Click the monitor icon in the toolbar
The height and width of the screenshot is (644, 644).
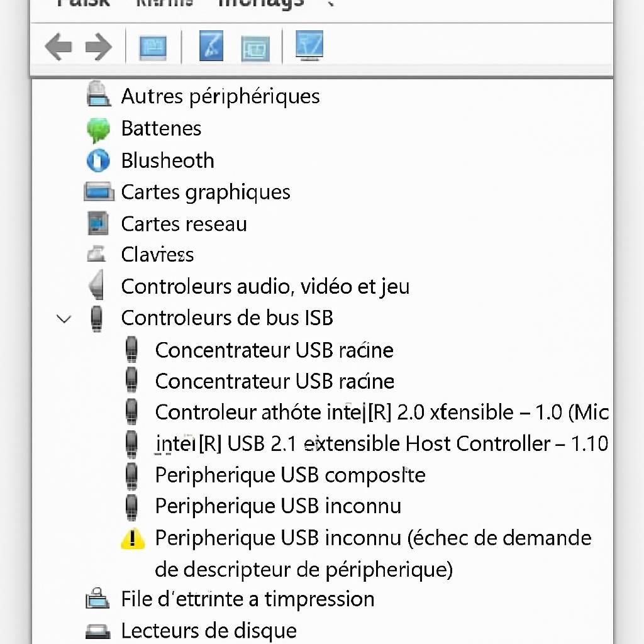click(309, 47)
